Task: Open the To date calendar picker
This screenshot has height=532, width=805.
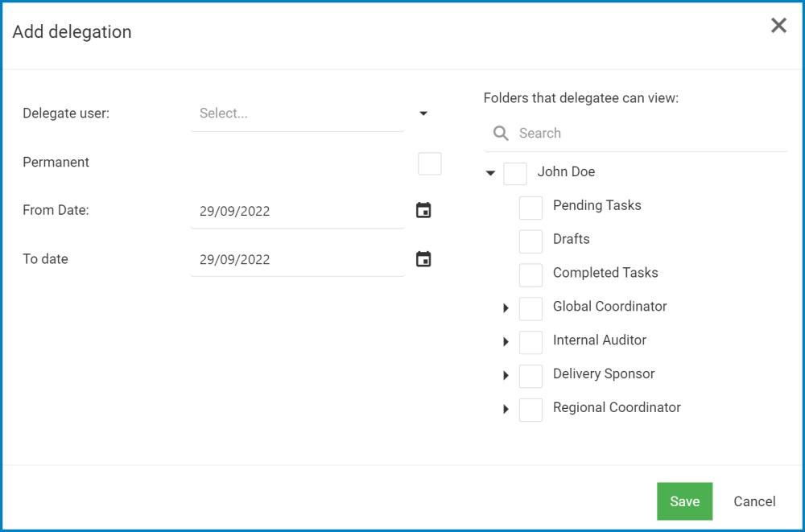Action: pos(423,259)
